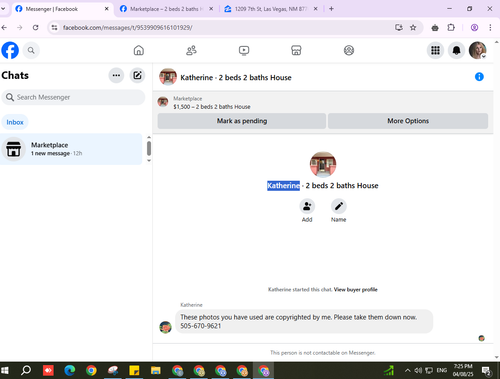
Task: Click the install app icon in address bar
Action: click(x=399, y=28)
